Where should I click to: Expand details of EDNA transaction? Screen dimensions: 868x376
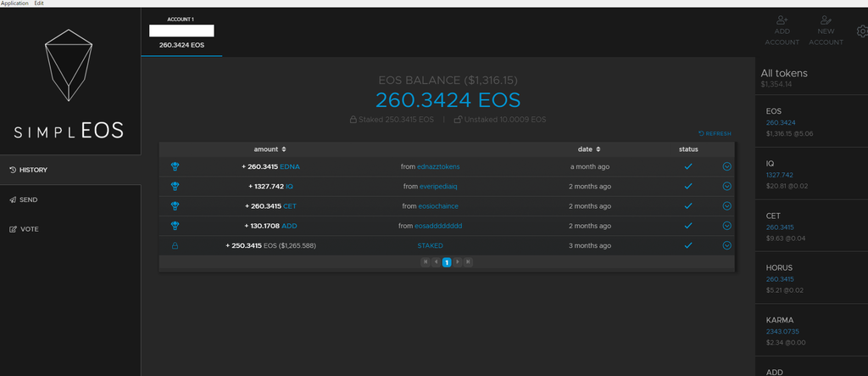[x=726, y=166]
